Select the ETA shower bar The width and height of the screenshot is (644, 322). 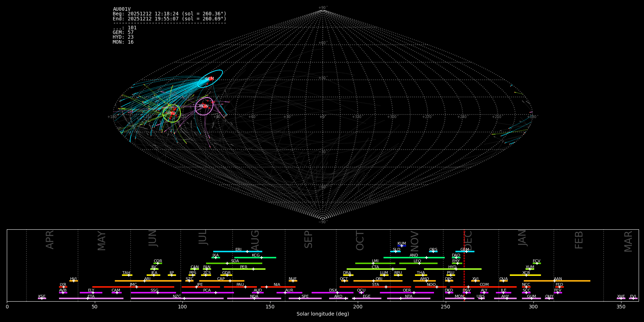(x=91, y=298)
